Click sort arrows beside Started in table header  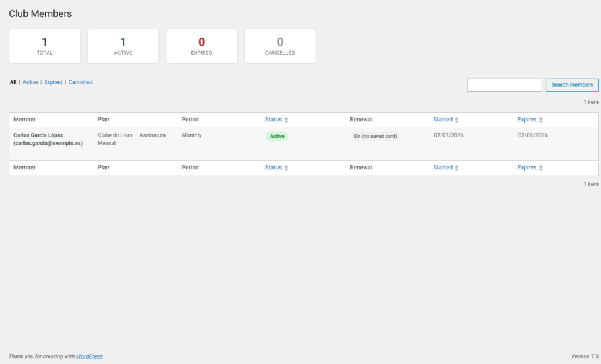click(x=457, y=120)
